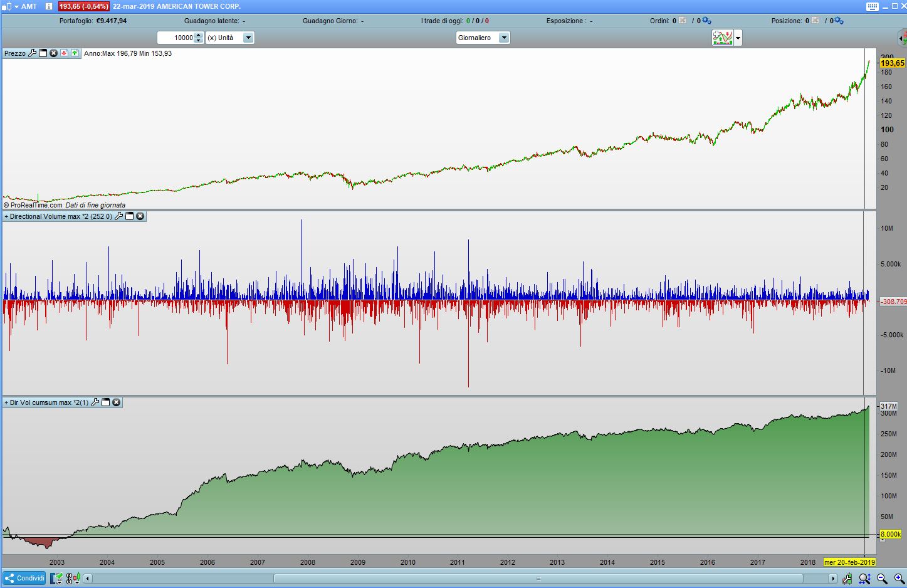Move the Prezzo panel down
Viewport: 907px width, 588px height.
pos(65,53)
